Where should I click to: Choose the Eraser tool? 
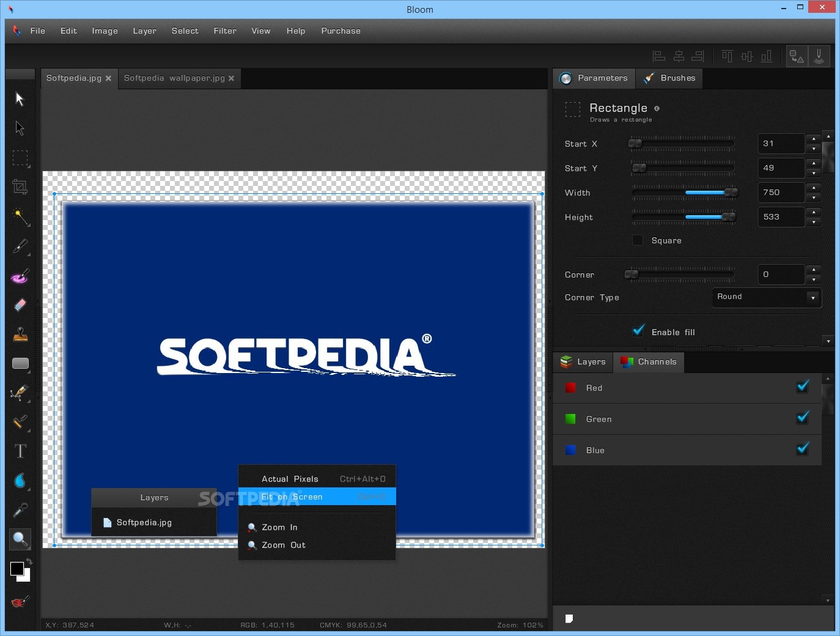[20, 305]
